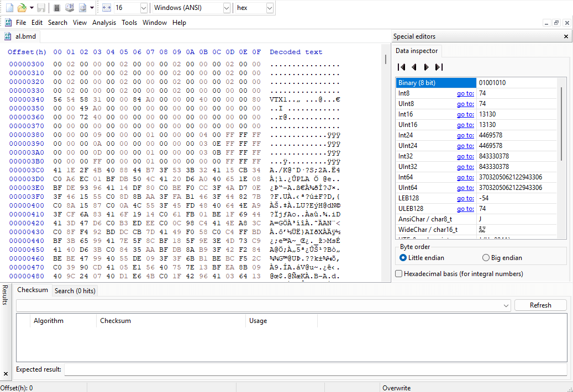This screenshot has width=573, height=392.
Task: Expand the Windows (ANSI) charset dropdown
Action: pyautogui.click(x=227, y=8)
